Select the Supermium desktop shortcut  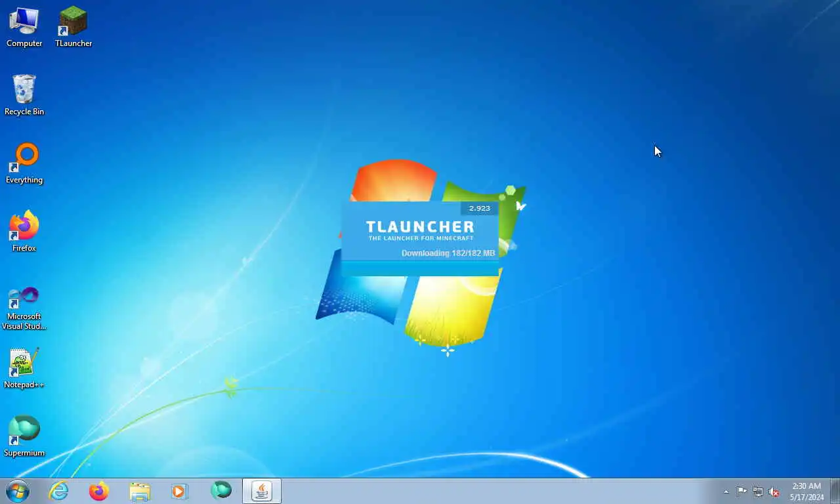coord(24,437)
